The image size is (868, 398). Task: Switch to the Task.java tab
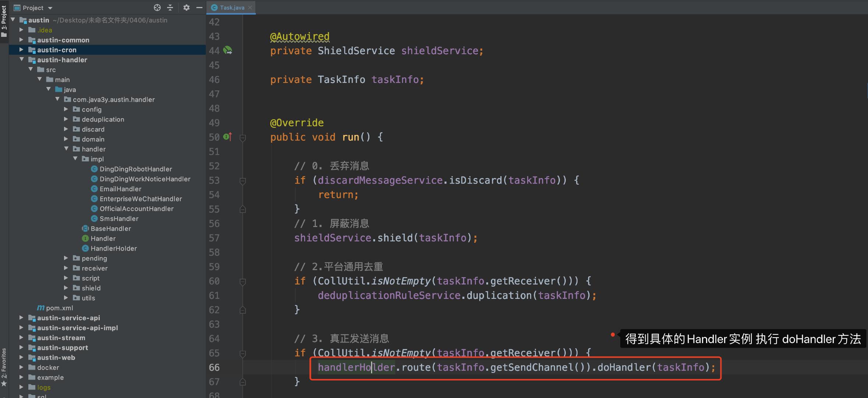232,7
